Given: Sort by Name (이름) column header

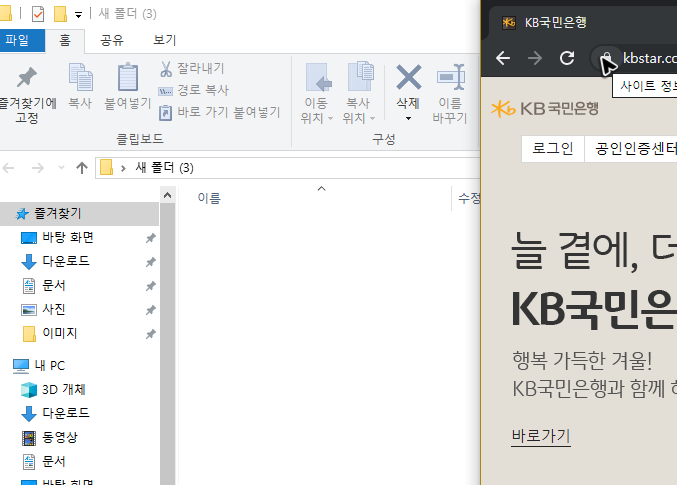Looking at the screenshot, I should click(x=209, y=198).
